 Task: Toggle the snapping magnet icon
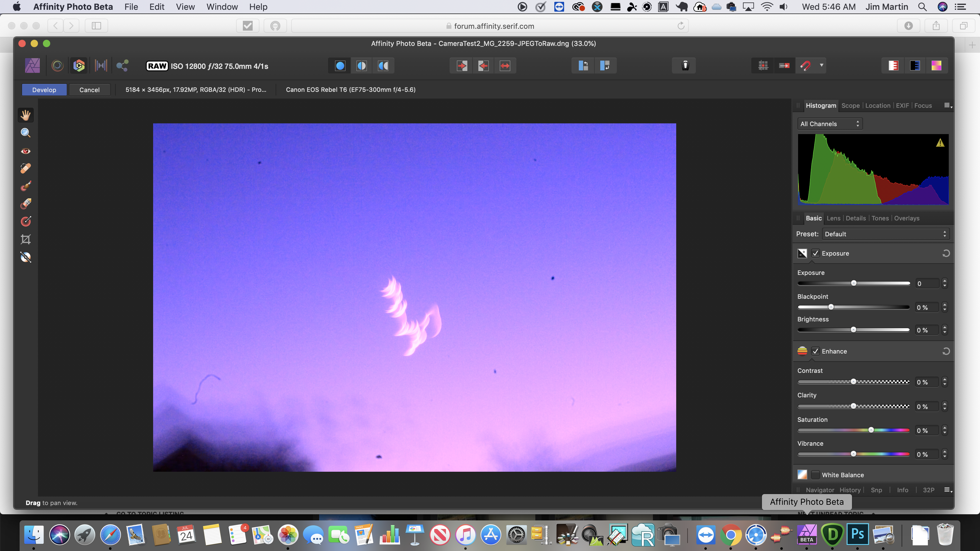(805, 66)
